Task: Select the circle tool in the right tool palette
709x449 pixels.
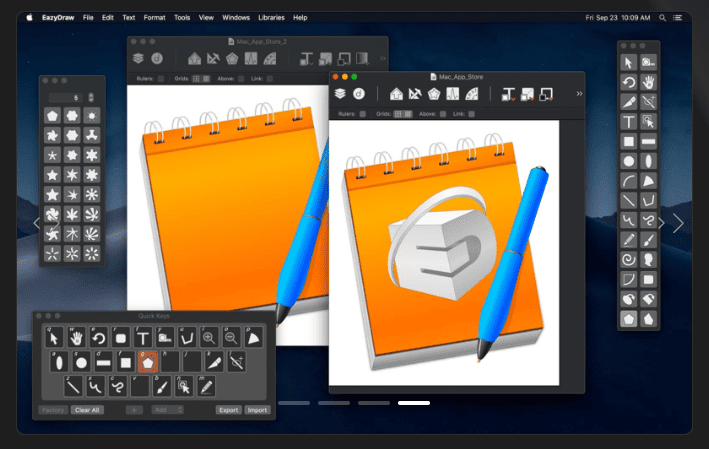Action: point(629,161)
